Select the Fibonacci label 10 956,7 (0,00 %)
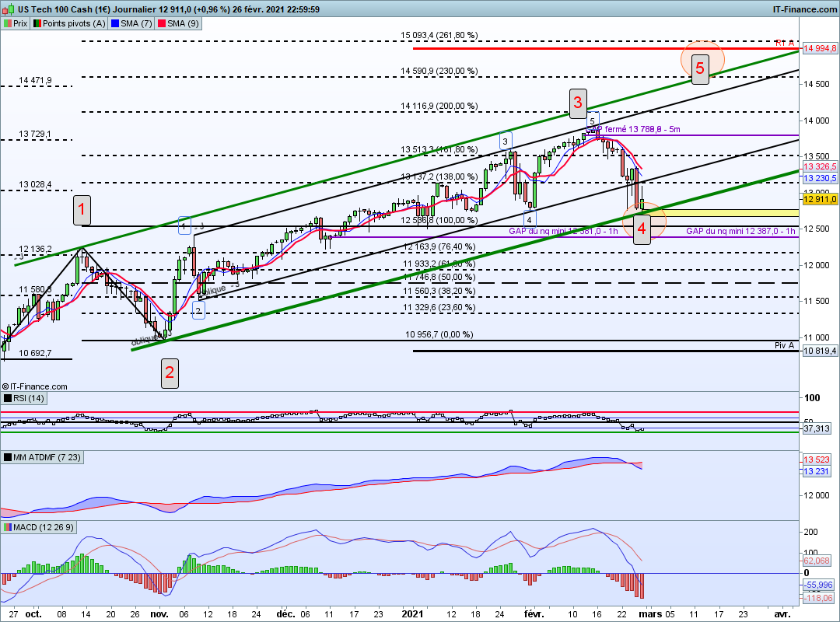Viewport: 840px width, 622px height. point(439,334)
